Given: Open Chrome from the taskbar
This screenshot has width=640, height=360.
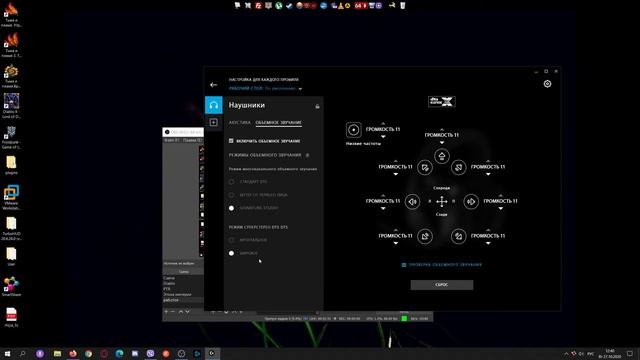Looking at the screenshot, I should (x=88, y=353).
